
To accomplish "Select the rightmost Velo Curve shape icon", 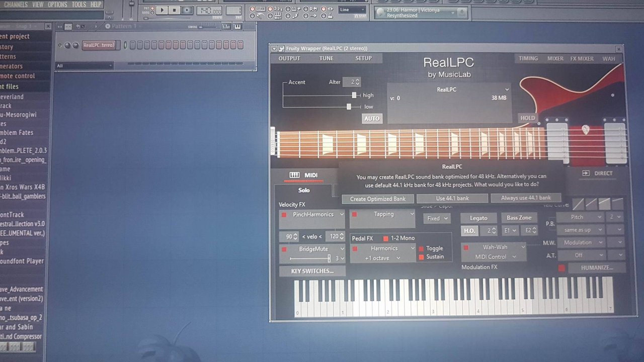I will click(x=617, y=204).
